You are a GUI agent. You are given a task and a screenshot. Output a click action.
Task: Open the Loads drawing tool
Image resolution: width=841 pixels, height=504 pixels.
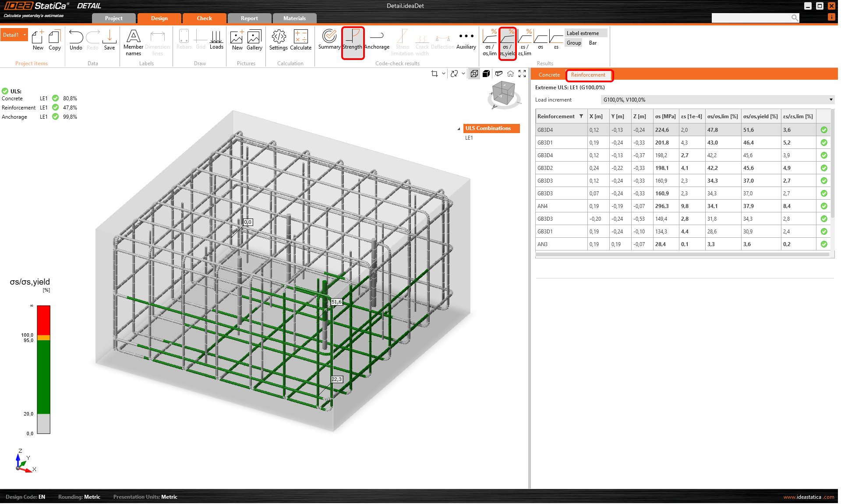(216, 40)
